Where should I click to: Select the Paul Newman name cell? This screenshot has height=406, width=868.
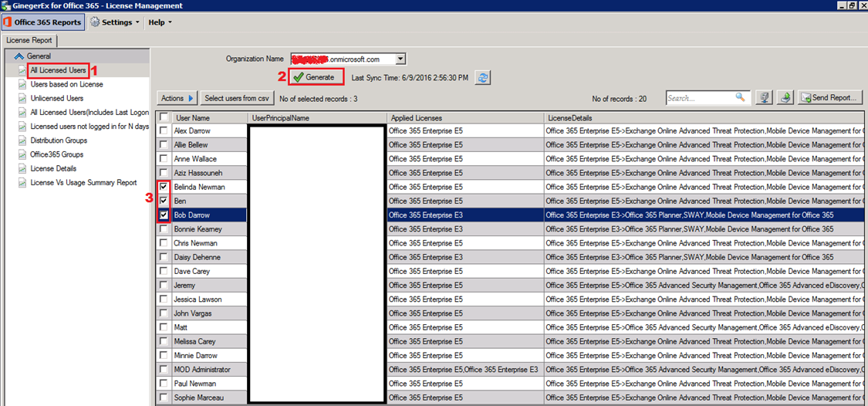coord(209,384)
